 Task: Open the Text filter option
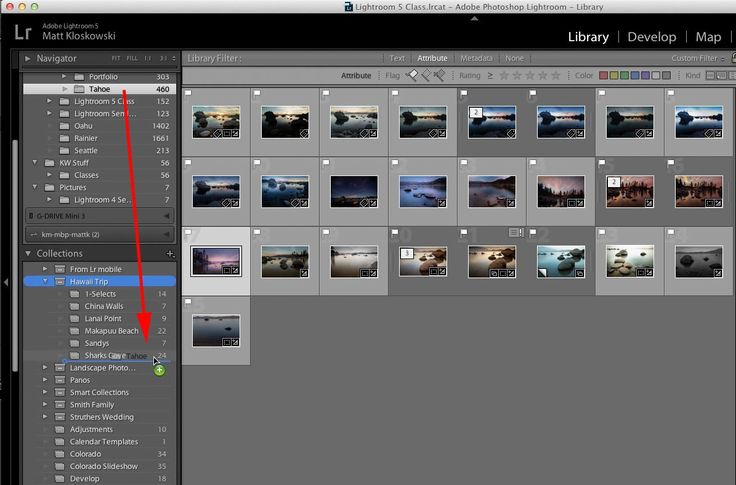tap(397, 58)
